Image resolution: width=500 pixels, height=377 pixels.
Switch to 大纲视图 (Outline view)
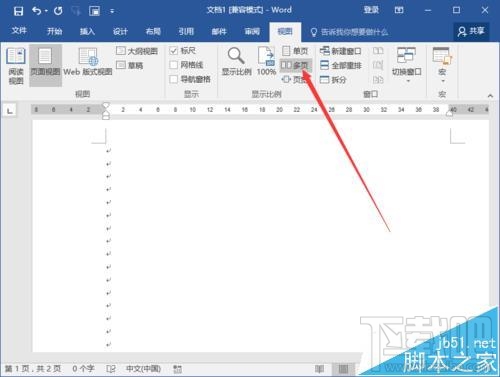point(137,51)
